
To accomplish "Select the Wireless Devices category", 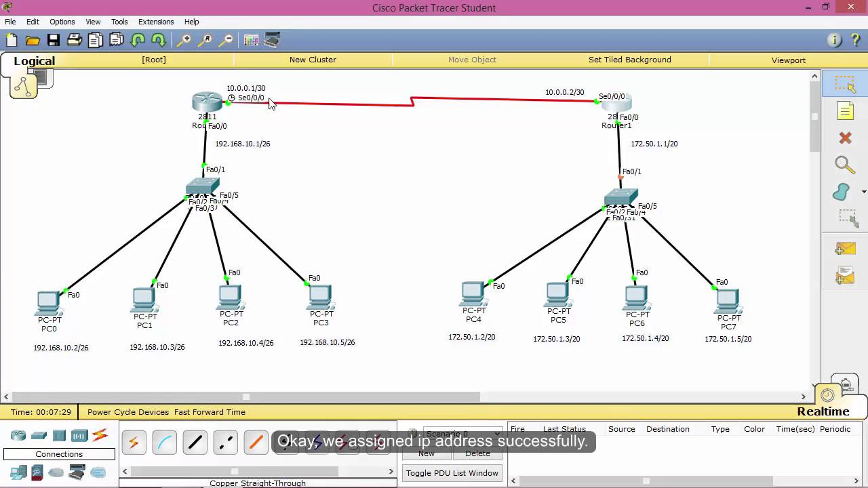I will pyautogui.click(x=79, y=435).
